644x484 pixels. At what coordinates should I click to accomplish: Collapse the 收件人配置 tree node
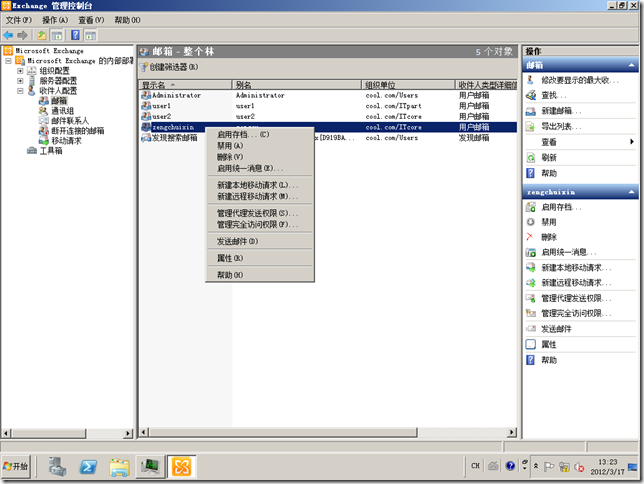tap(20, 91)
